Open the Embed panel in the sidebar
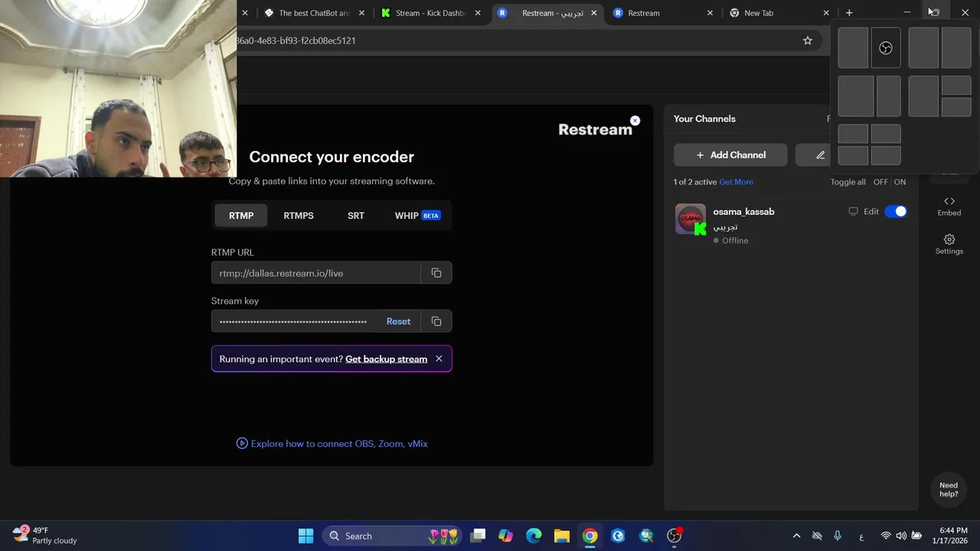 pos(949,207)
